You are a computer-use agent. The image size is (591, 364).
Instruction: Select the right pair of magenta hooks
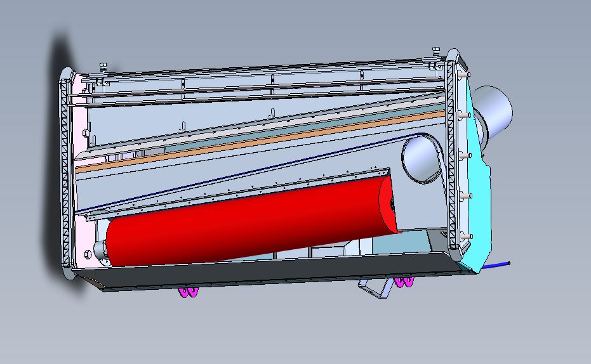(x=404, y=282)
